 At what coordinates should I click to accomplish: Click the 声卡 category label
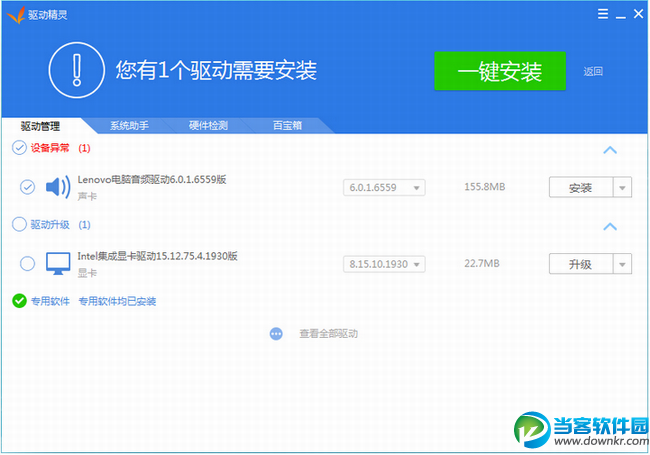pyautogui.click(x=87, y=196)
